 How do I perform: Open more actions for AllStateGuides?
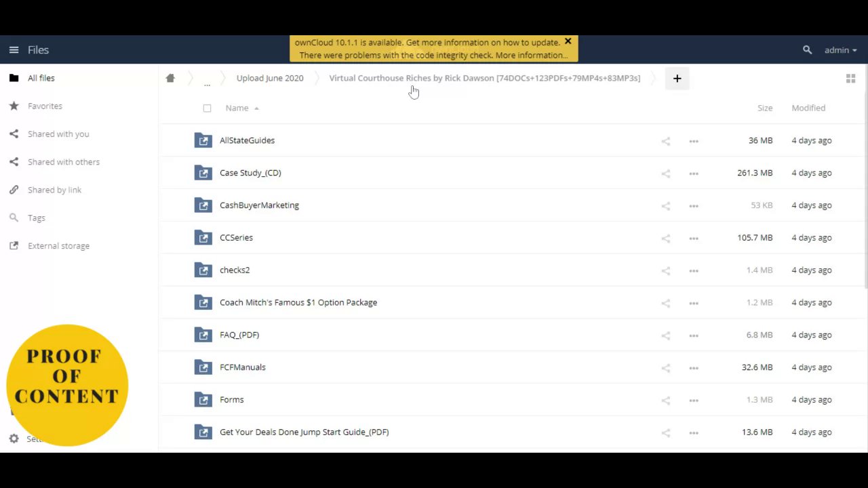pyautogui.click(x=693, y=141)
